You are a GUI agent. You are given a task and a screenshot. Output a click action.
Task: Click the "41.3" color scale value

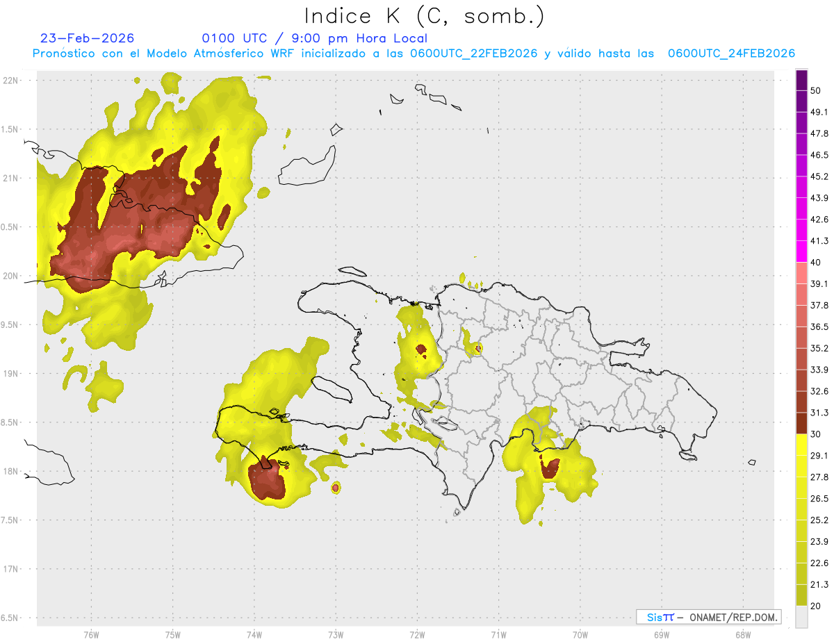tap(819, 241)
